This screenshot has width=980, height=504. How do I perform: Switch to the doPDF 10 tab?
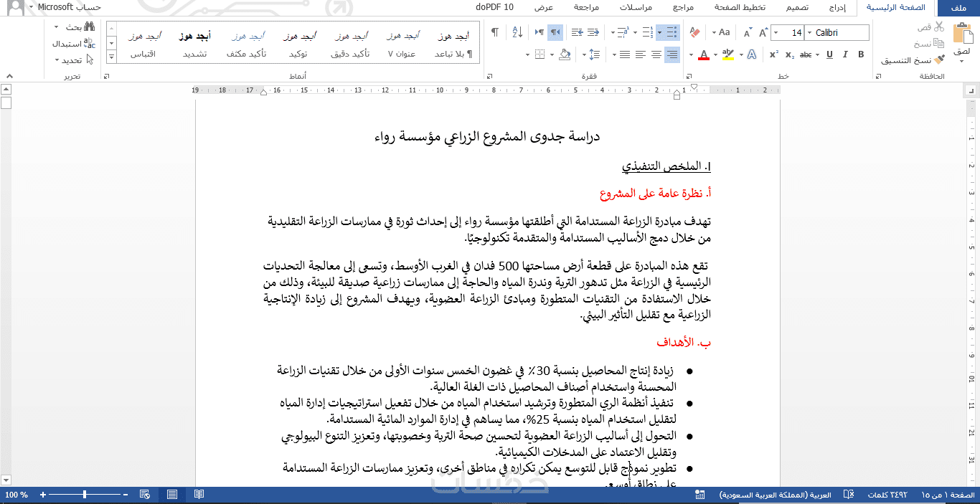(494, 8)
